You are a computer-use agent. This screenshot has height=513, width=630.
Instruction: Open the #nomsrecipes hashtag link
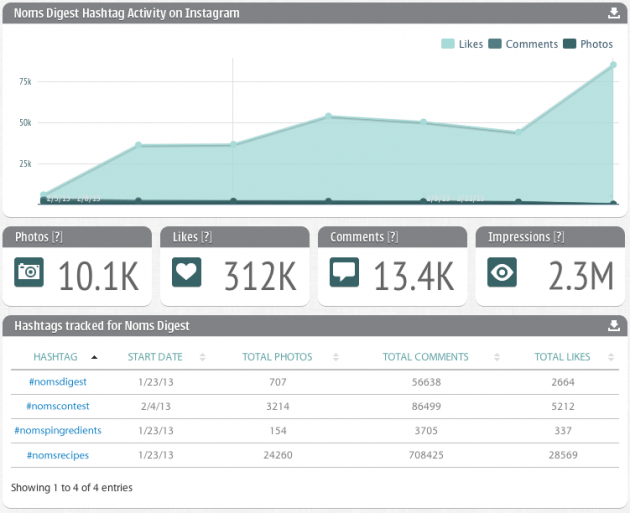[57, 455]
